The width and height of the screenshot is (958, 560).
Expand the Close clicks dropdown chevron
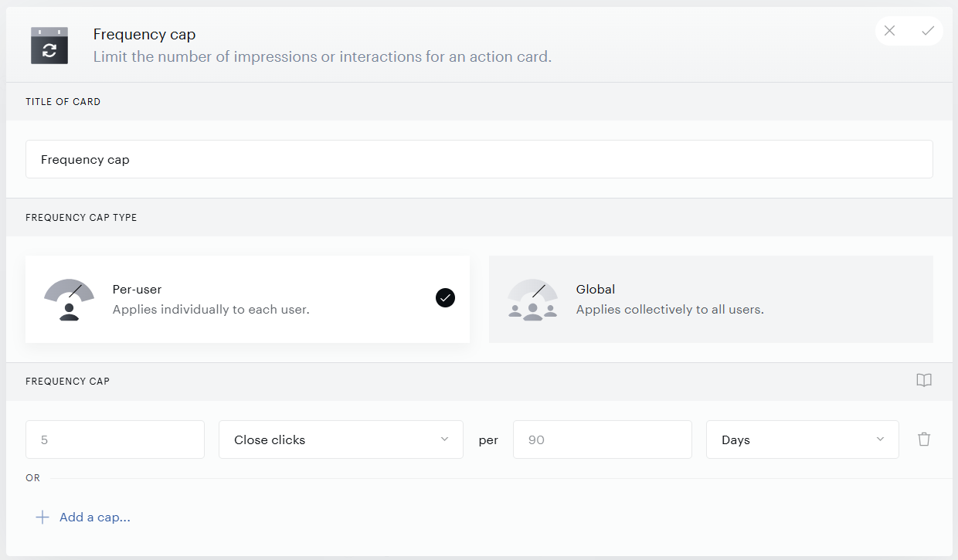pyautogui.click(x=444, y=440)
